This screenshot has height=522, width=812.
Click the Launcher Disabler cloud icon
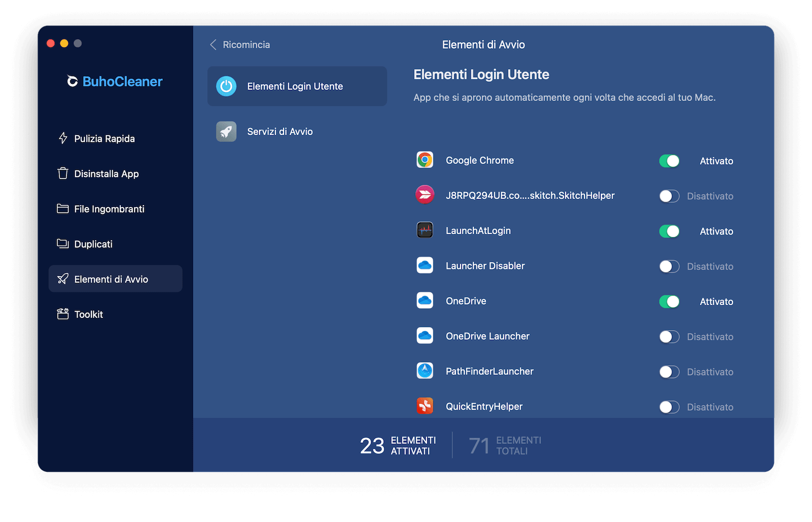(425, 265)
